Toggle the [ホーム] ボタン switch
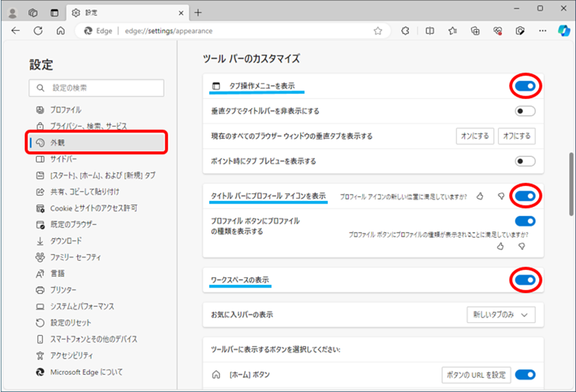This screenshot has height=392, width=576. coord(525,375)
